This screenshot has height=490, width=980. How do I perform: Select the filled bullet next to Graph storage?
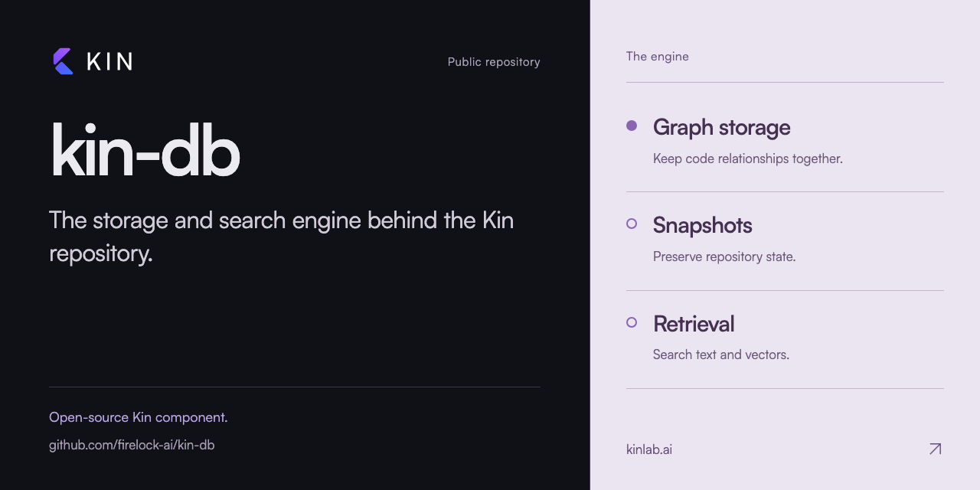632,126
